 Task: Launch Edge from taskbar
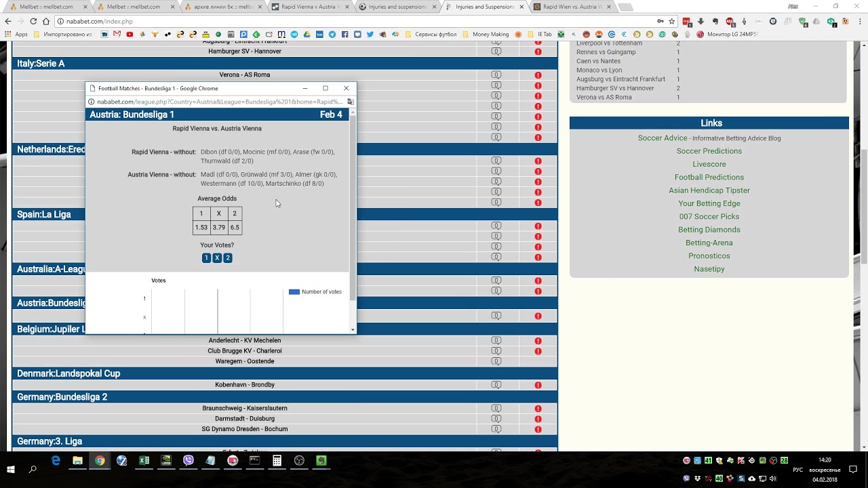pyautogui.click(x=56, y=461)
